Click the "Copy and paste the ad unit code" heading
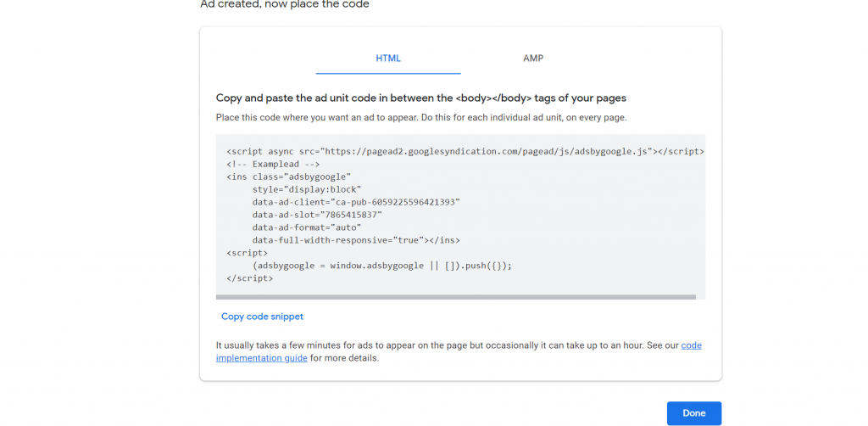The width and height of the screenshot is (868, 426). tap(420, 98)
